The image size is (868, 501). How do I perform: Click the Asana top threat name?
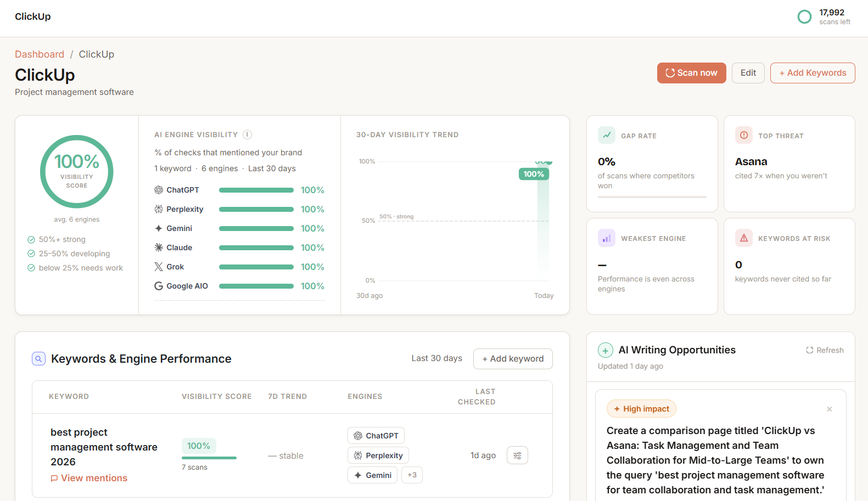(x=751, y=162)
